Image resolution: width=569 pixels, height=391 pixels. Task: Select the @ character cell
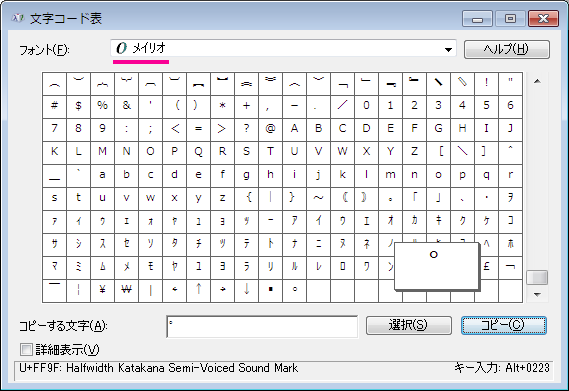coord(270,129)
